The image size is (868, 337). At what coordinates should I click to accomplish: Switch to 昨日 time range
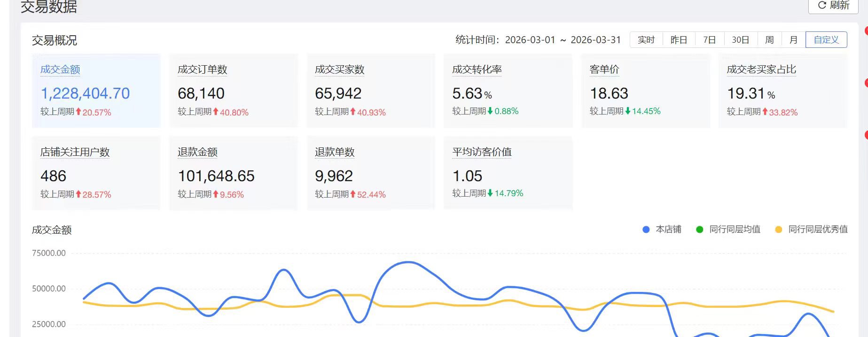(679, 40)
